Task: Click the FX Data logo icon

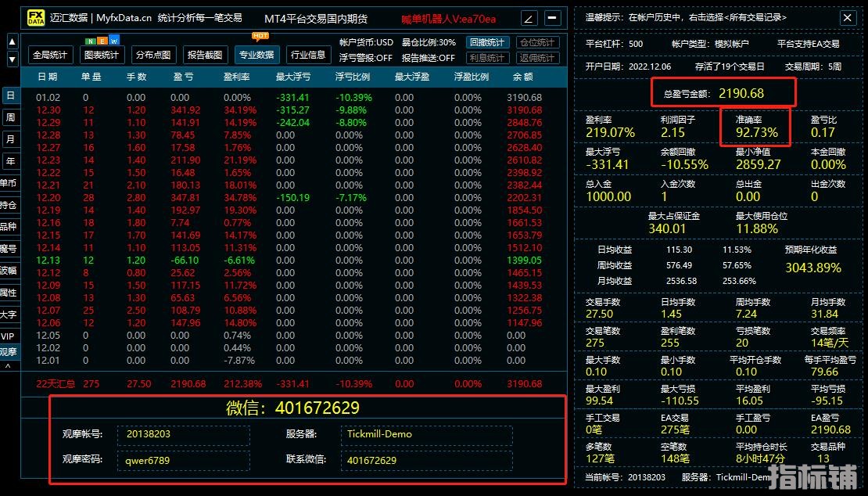Action: (36, 18)
